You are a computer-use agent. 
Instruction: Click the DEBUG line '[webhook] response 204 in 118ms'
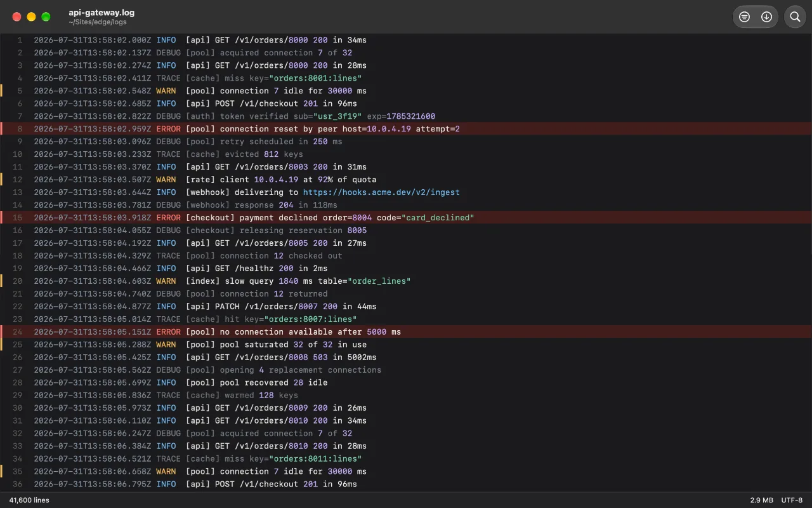(406, 205)
